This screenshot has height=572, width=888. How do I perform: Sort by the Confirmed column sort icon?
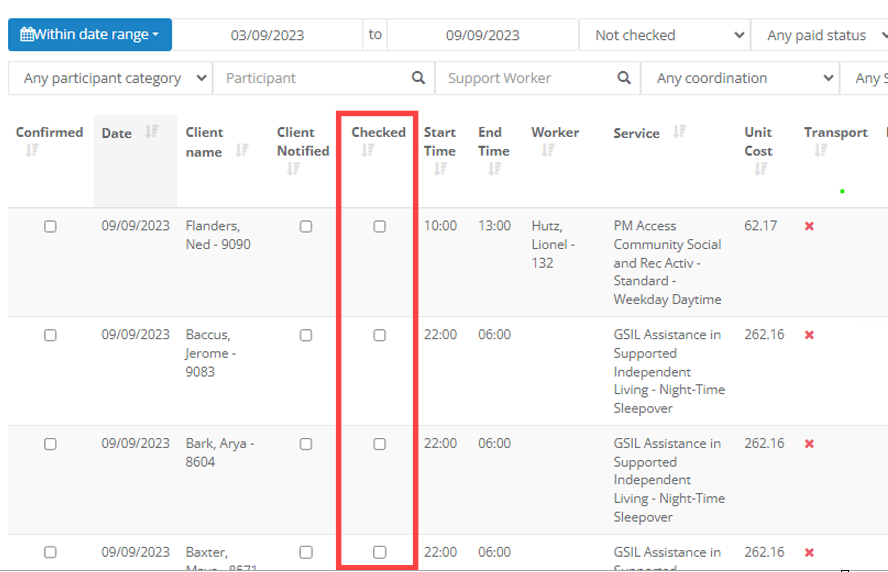point(32,150)
